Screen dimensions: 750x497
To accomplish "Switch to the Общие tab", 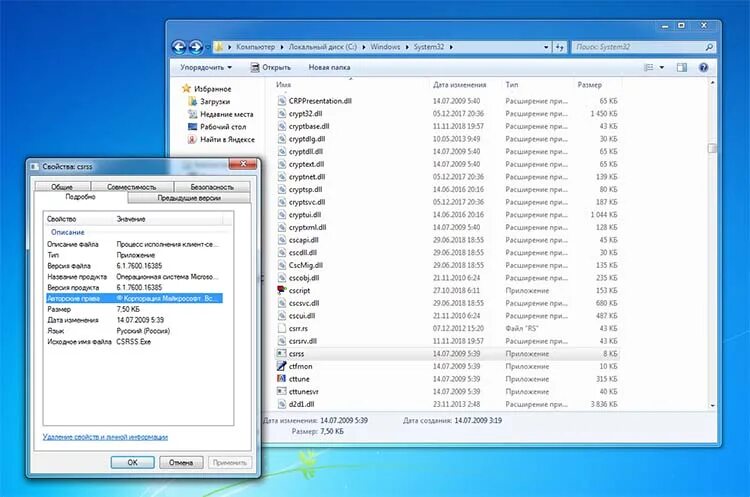I will coord(62,187).
